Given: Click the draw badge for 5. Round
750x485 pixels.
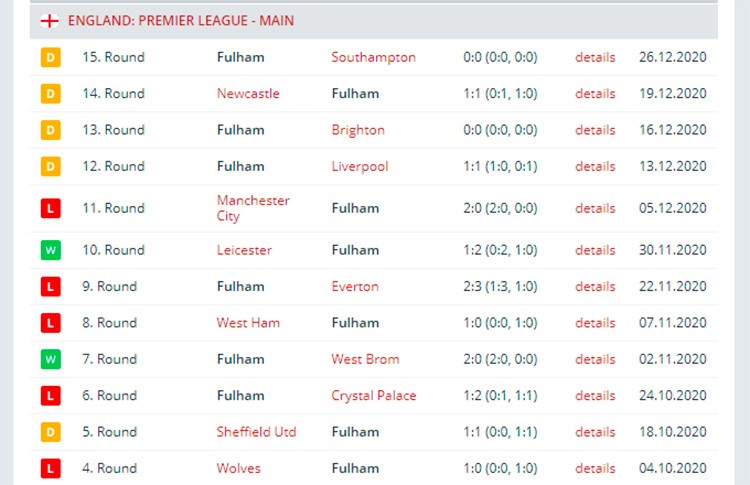Looking at the screenshot, I should (x=51, y=432).
